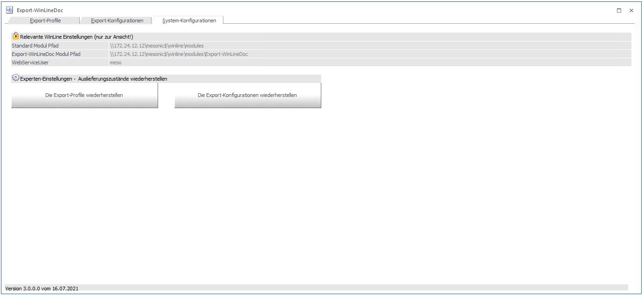This screenshot has height=296, width=644.
Task: Click the Export-WinLineDoc window title text
Action: [40, 10]
